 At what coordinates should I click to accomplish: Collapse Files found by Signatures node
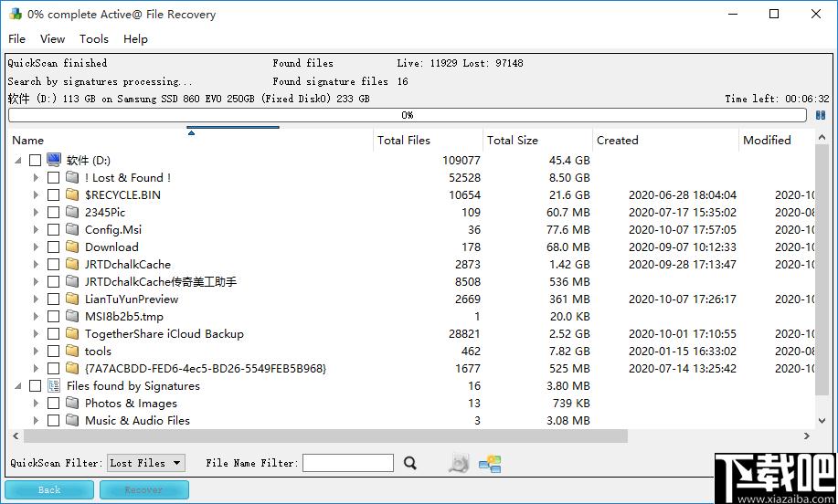(x=18, y=386)
